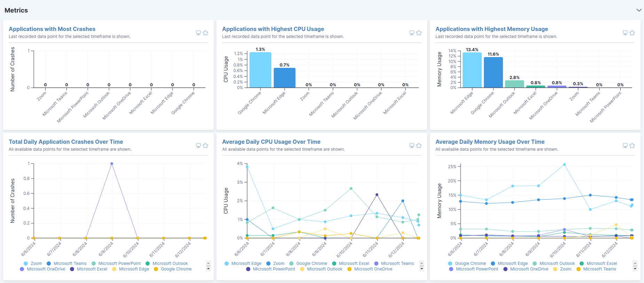
Task: Star the Average Daily Memory Usage Over Time card
Action: coord(632,146)
